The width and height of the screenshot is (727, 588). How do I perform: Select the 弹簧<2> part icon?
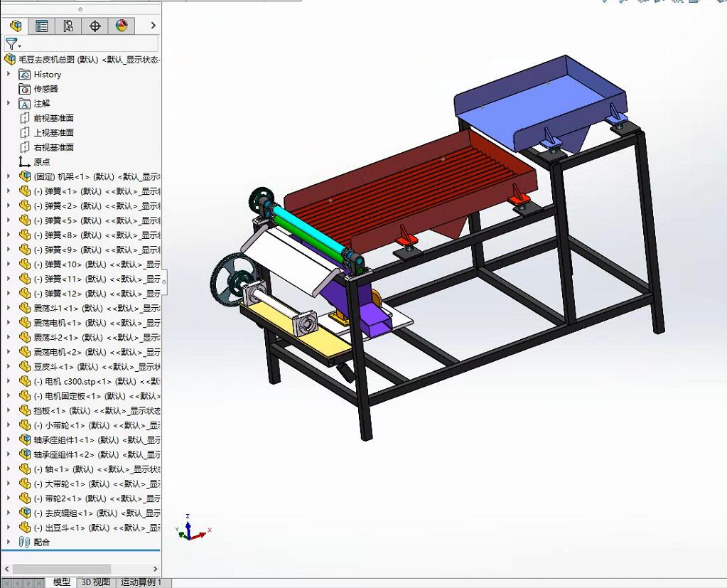pos(25,206)
